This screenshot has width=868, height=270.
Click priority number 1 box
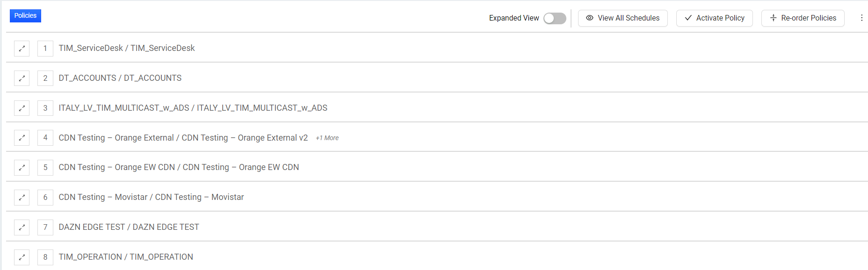tap(45, 48)
